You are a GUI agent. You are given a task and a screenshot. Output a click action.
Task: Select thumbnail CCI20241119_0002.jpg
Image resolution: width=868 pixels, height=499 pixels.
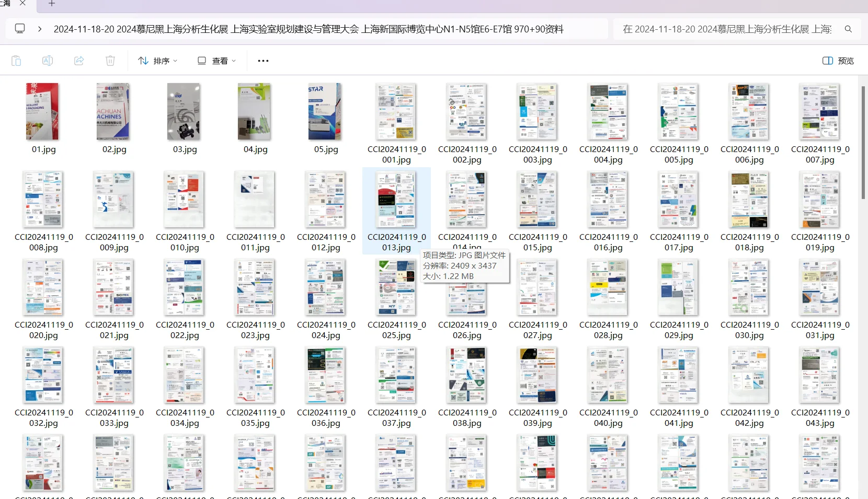tap(467, 111)
